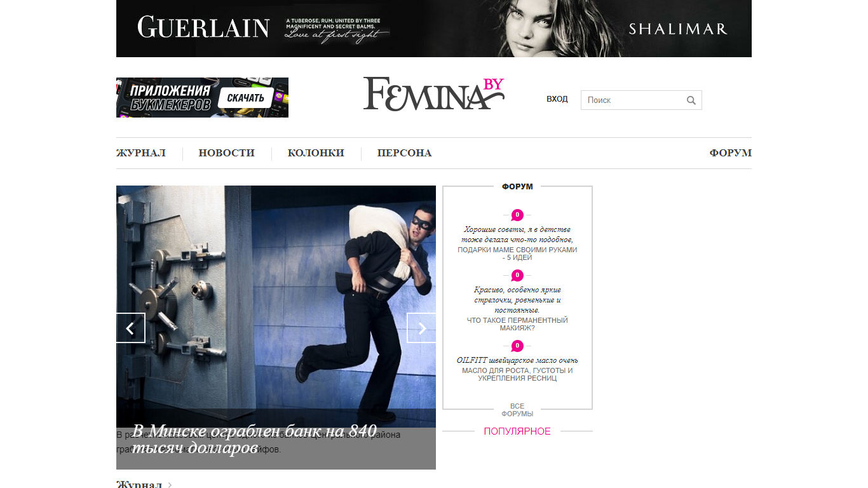The height and width of the screenshot is (488, 868).
Task: Open Форум from the navigation bar
Action: [730, 153]
